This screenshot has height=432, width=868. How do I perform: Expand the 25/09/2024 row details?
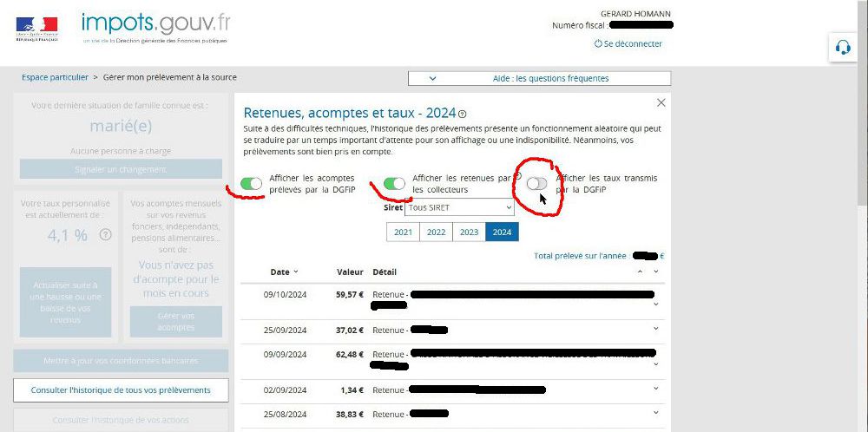(656, 329)
